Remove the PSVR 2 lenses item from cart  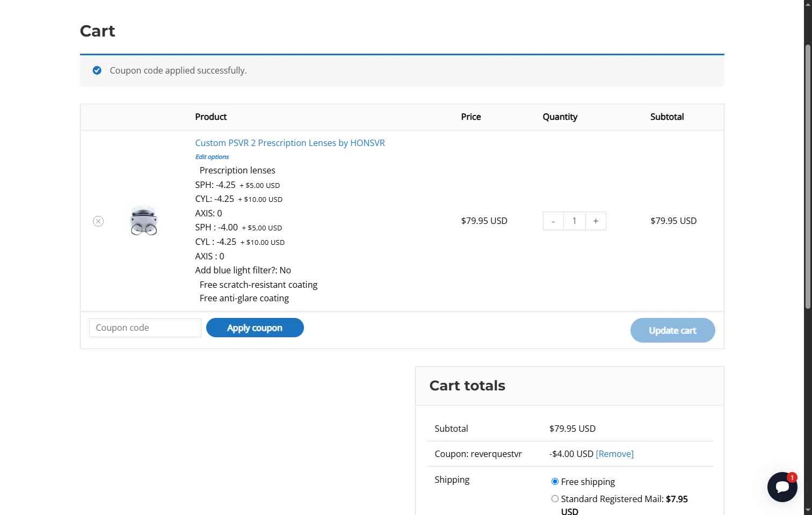click(98, 221)
